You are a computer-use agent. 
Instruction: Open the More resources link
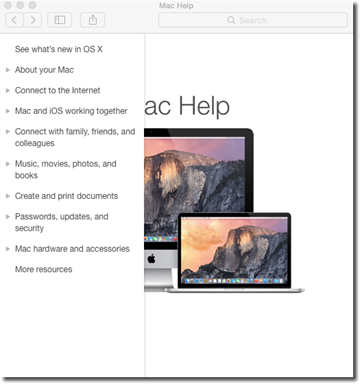tap(43, 269)
